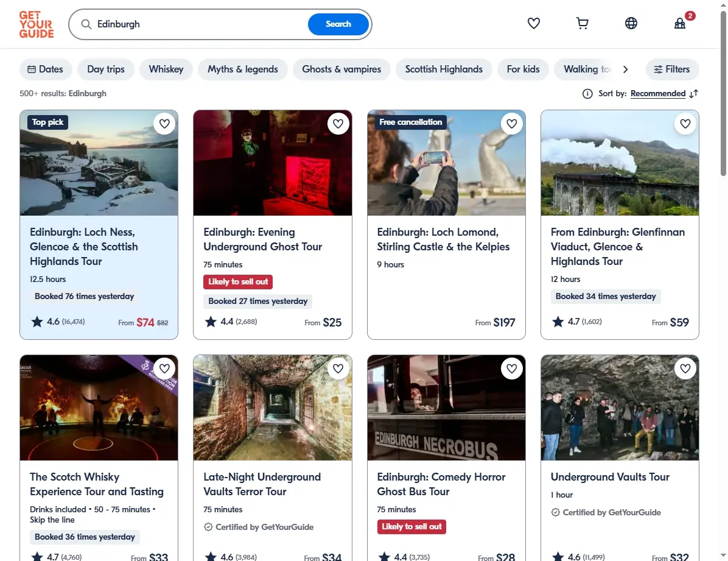Open the wishlist heart in header
Screen dimensions: 728x561
click(x=533, y=23)
